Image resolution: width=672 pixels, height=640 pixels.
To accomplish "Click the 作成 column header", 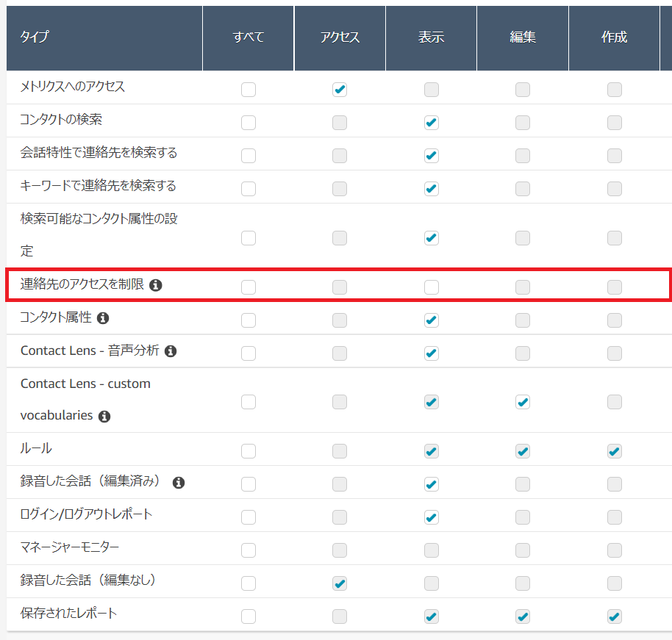I will coord(614,38).
